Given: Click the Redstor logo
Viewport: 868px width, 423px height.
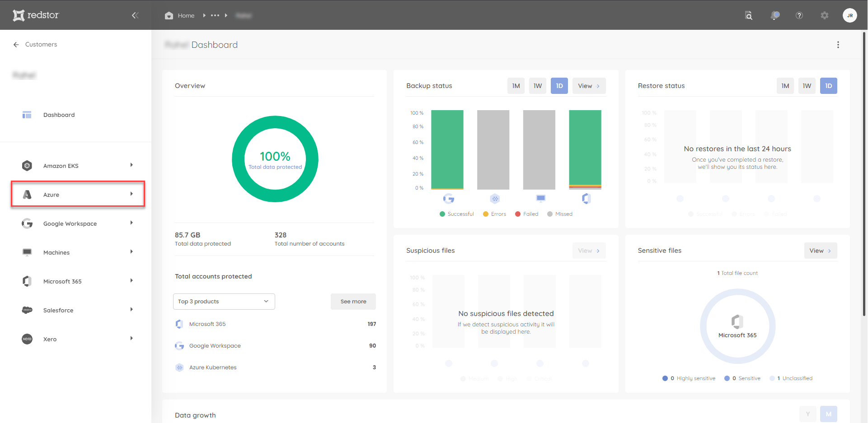Looking at the screenshot, I should pyautogui.click(x=36, y=15).
